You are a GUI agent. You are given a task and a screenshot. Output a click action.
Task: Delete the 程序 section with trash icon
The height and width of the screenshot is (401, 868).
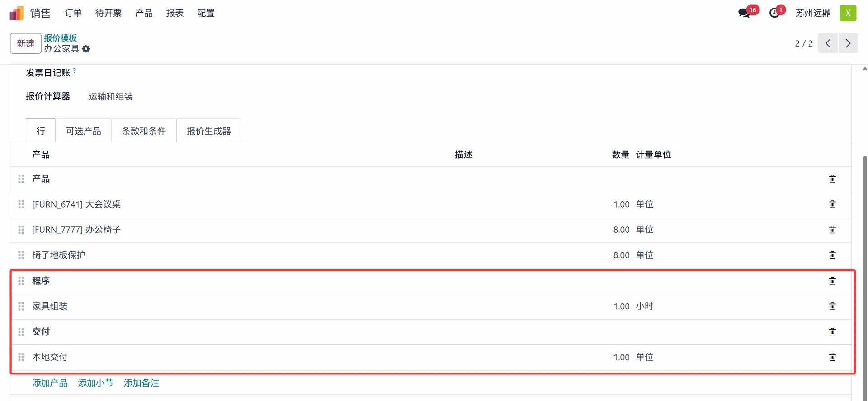pyautogui.click(x=832, y=281)
